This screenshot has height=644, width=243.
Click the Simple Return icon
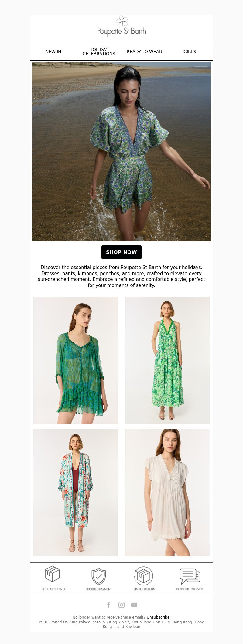pos(144,576)
